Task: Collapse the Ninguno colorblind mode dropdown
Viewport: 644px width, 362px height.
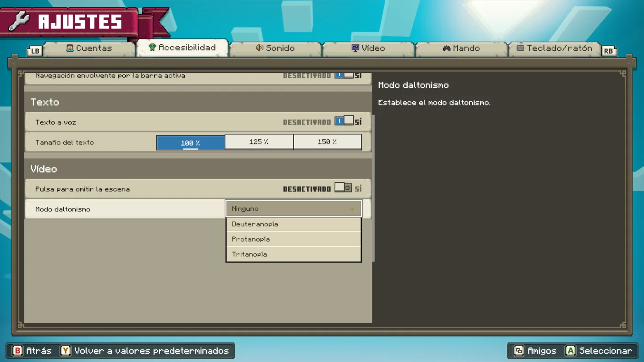Action: [x=294, y=208]
